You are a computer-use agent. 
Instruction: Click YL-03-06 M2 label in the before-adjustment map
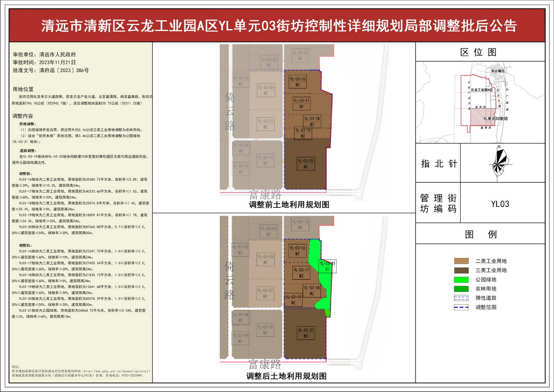click(x=265, y=90)
